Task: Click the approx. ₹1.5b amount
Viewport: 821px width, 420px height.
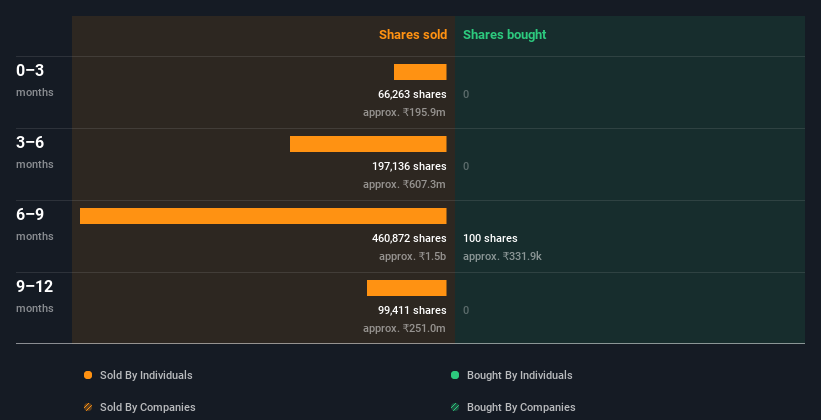Action: tap(413, 256)
